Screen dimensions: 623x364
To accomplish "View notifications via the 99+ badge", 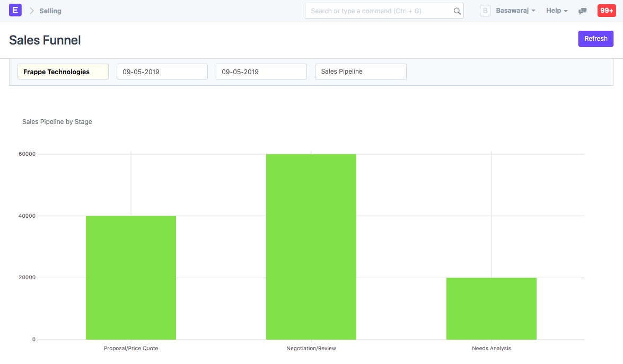I will pos(606,10).
